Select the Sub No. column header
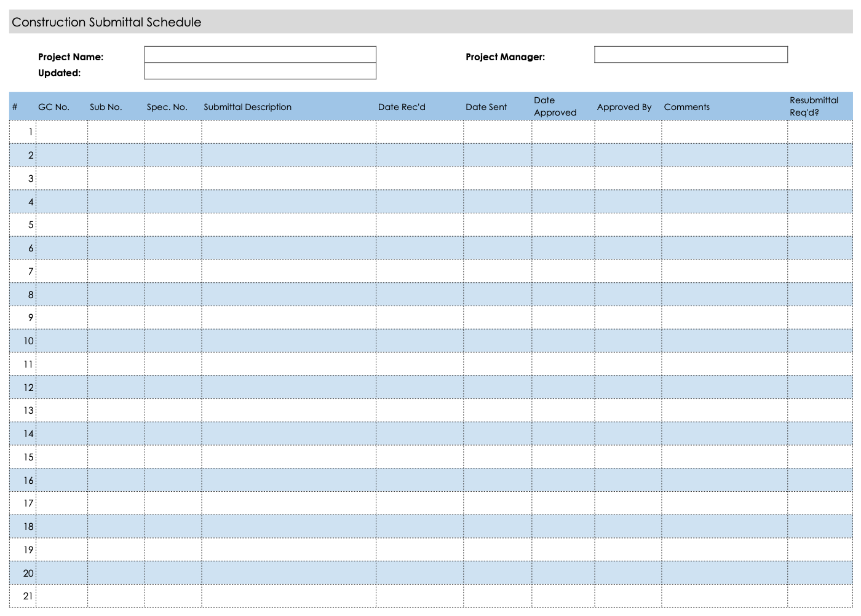 pos(105,106)
